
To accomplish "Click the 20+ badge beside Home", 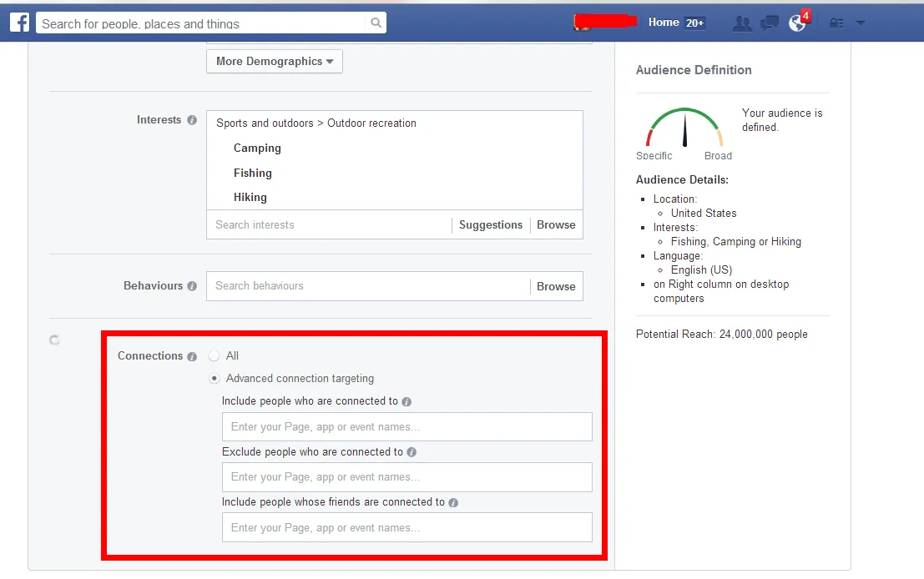I will [x=694, y=23].
